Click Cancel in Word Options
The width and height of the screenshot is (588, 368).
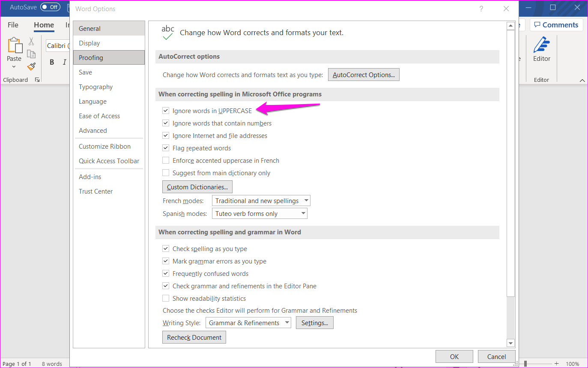(x=497, y=356)
